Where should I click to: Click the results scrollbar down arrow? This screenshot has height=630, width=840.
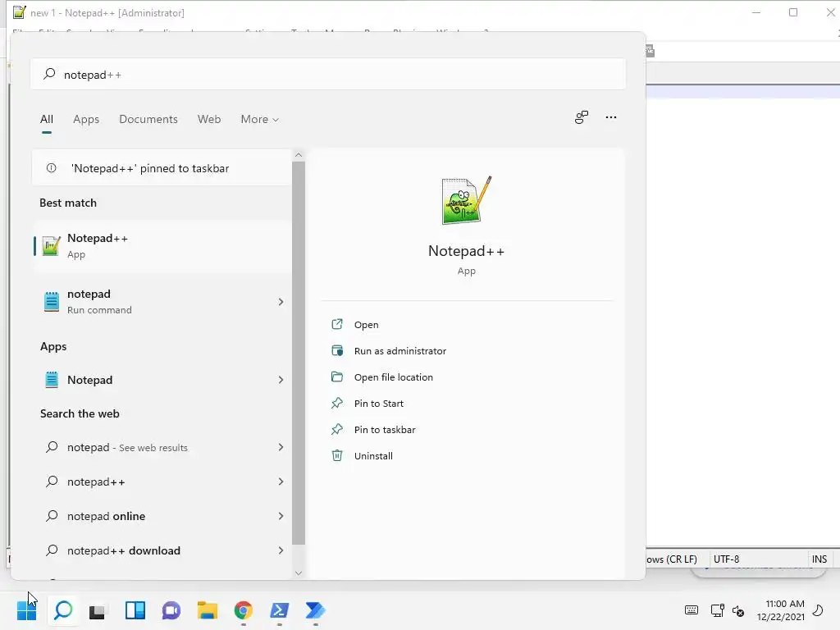299,573
